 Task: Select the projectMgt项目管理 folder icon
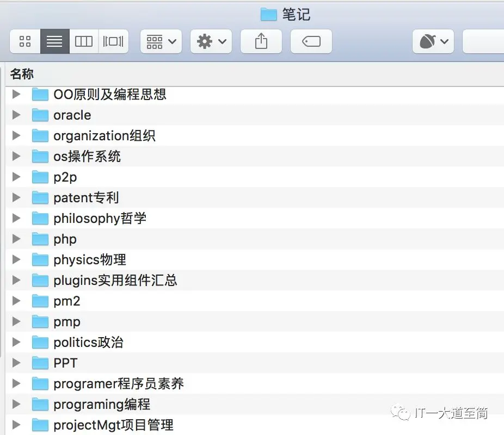tap(40, 425)
